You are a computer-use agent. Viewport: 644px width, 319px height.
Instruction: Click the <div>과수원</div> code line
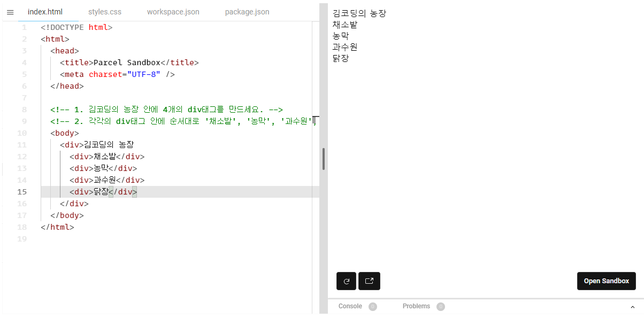[x=107, y=180]
